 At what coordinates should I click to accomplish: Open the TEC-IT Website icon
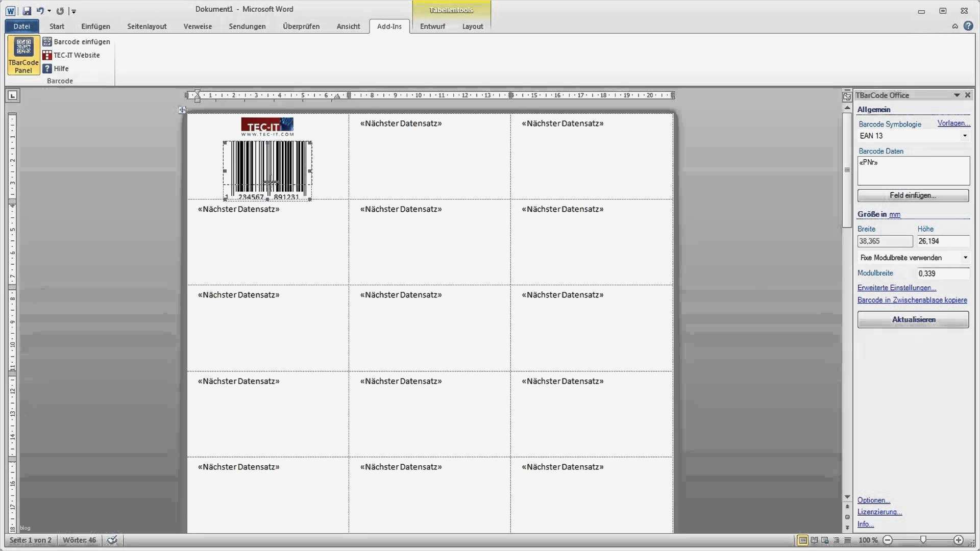(47, 55)
